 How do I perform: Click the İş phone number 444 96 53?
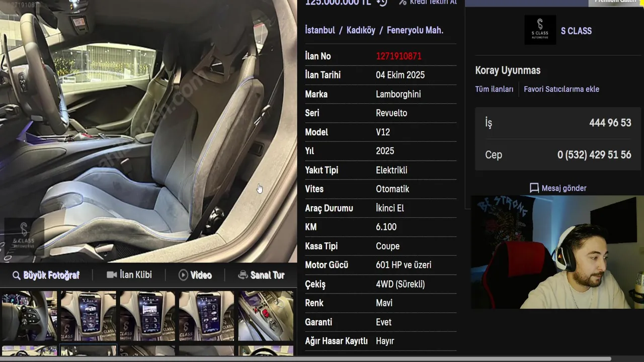610,123
